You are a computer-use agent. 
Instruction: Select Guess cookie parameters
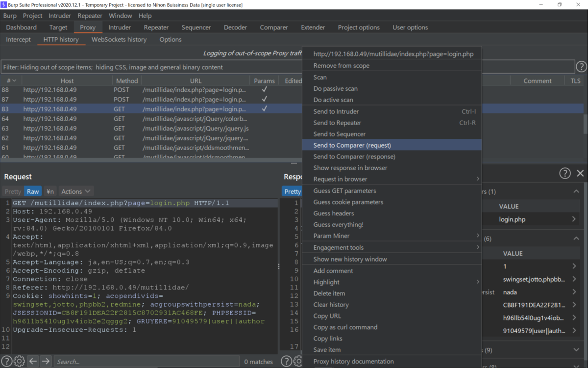click(x=392, y=202)
